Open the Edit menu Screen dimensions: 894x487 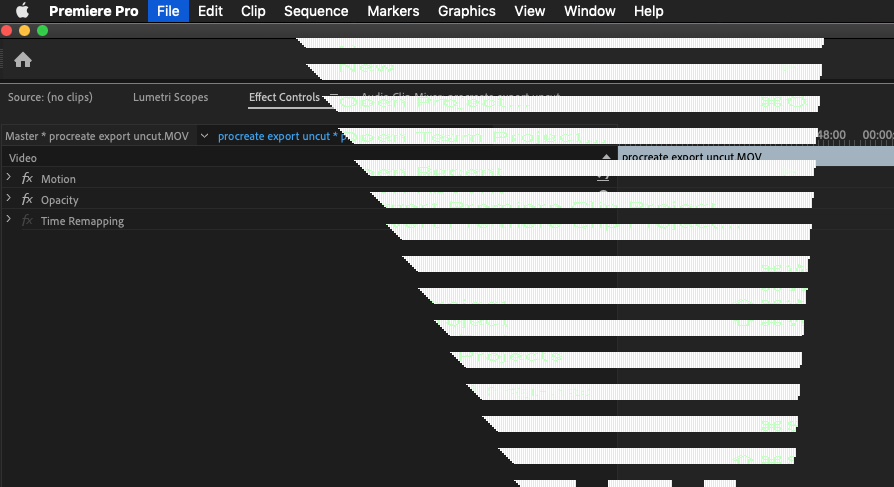(x=210, y=11)
